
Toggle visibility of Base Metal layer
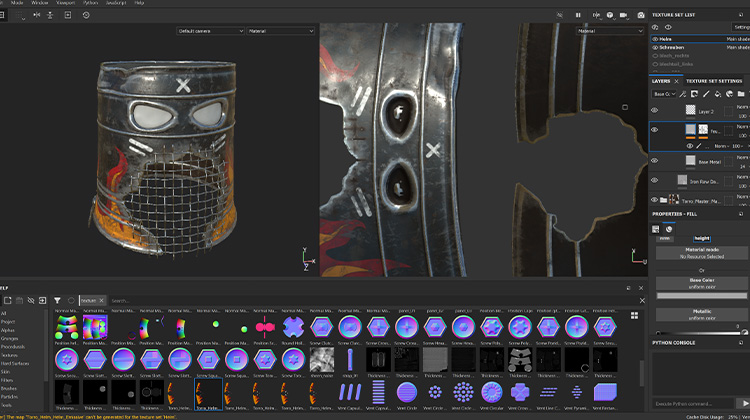[655, 160]
